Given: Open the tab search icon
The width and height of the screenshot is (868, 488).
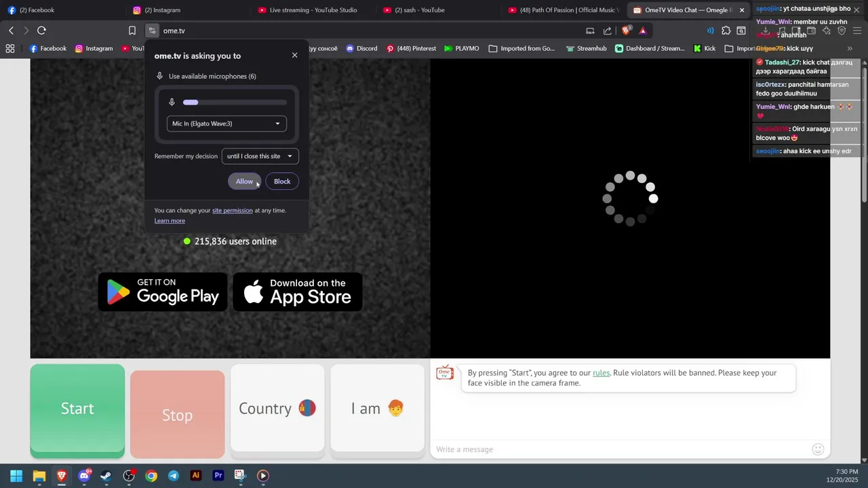Looking at the screenshot, I should click(742, 30).
